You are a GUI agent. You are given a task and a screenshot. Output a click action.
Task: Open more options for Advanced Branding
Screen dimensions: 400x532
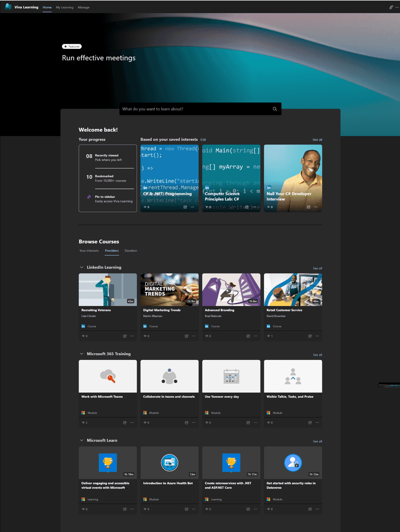pos(255,336)
